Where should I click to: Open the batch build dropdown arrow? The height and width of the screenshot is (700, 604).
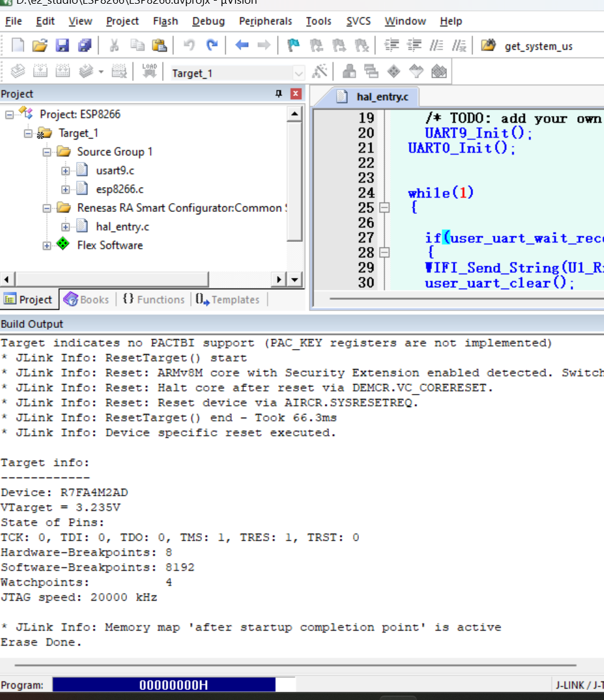coord(102,72)
